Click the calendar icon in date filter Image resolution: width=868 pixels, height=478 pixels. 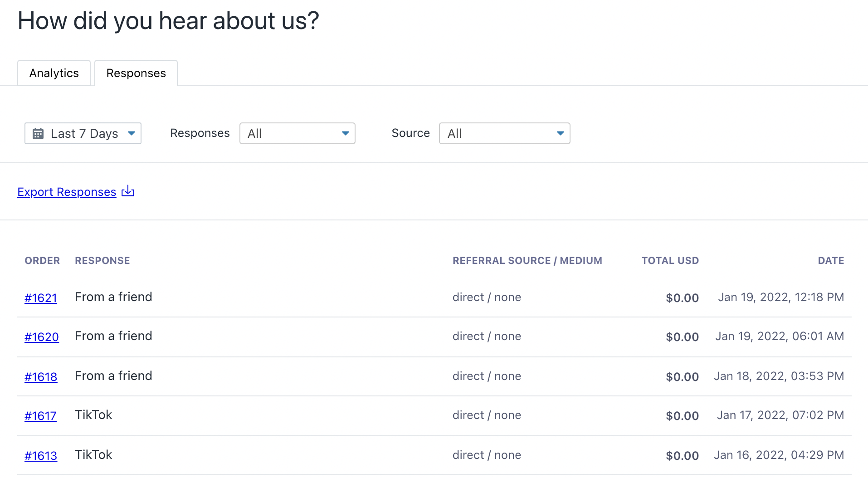(x=38, y=133)
